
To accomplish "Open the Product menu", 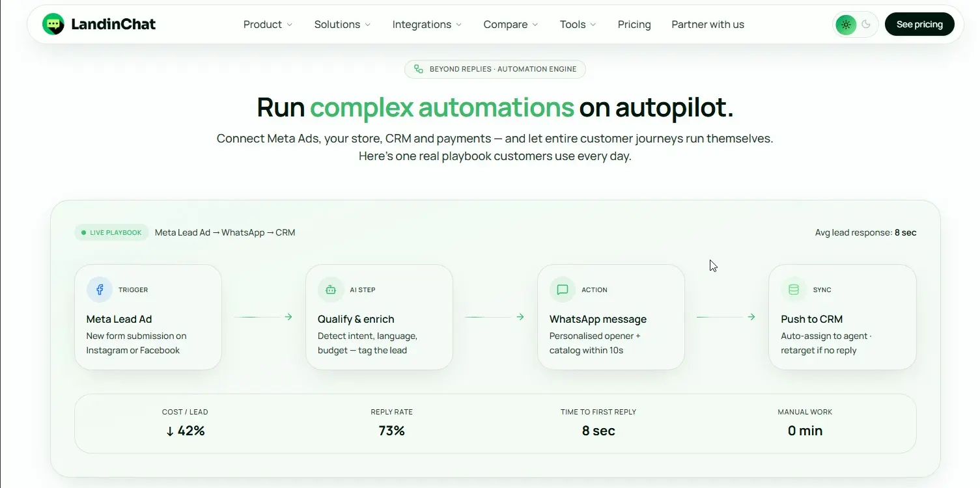I will pos(268,25).
